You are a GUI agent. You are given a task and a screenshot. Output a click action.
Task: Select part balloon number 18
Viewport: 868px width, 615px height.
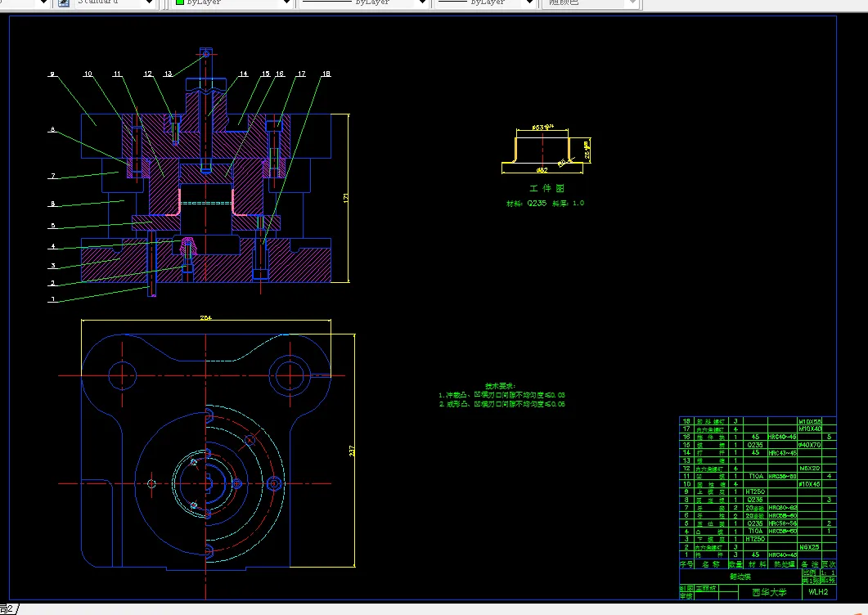coord(326,74)
